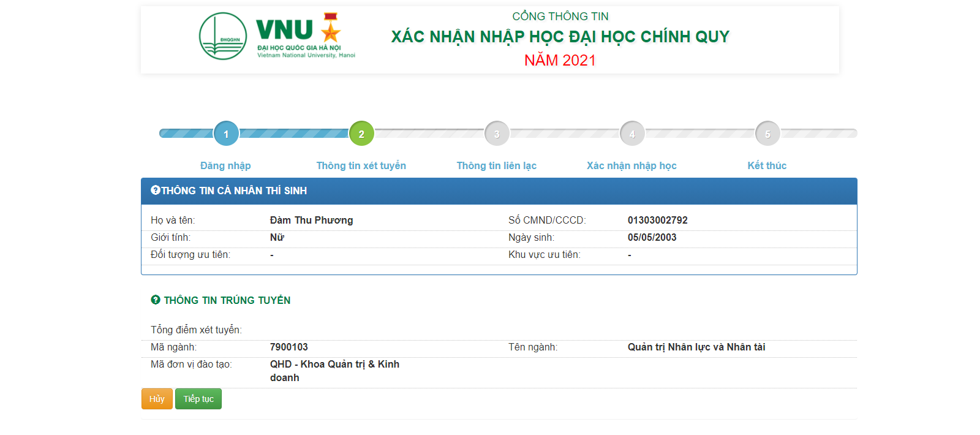Click the gender value Nữ
Image resolution: width=980 pixels, height=435 pixels.
coord(277,237)
